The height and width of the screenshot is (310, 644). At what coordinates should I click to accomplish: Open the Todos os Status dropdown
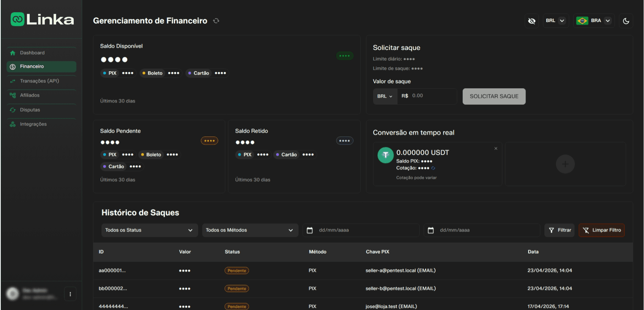tap(149, 230)
